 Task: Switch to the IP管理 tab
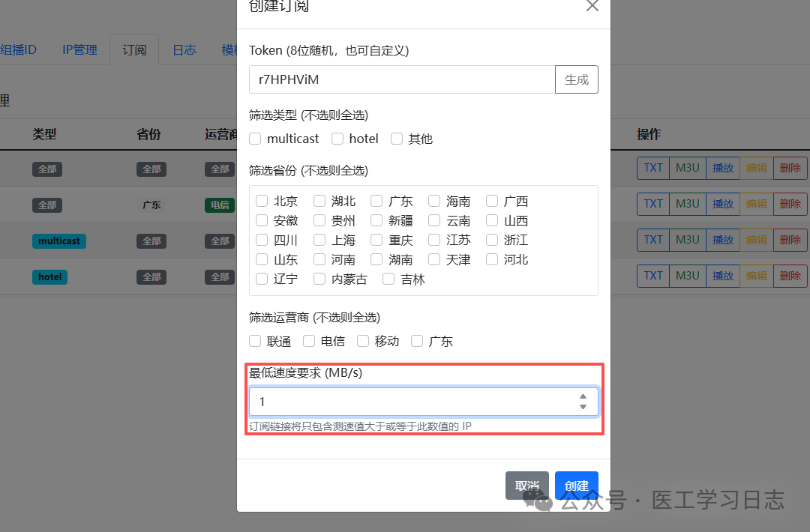80,49
